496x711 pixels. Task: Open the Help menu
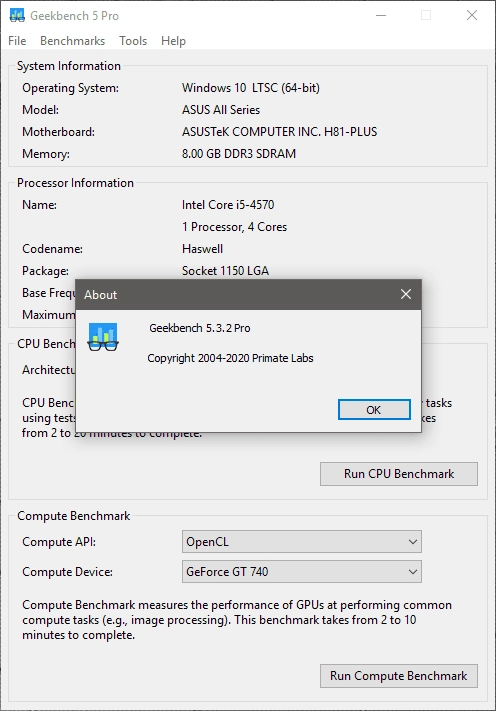[173, 41]
